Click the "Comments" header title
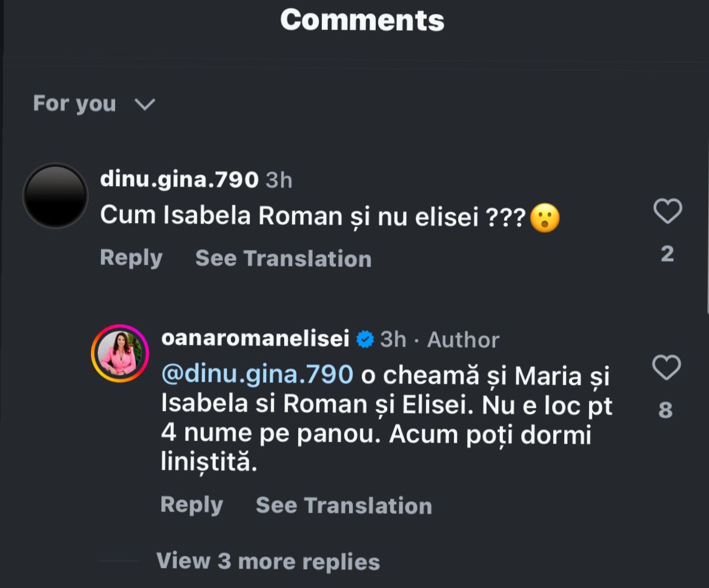The width and height of the screenshot is (709, 588). (362, 20)
